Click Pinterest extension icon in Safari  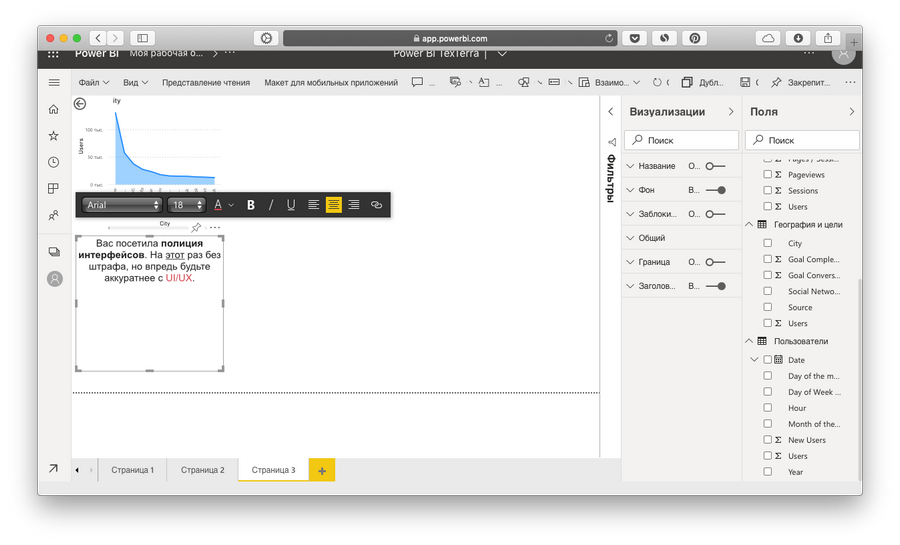coord(695,38)
